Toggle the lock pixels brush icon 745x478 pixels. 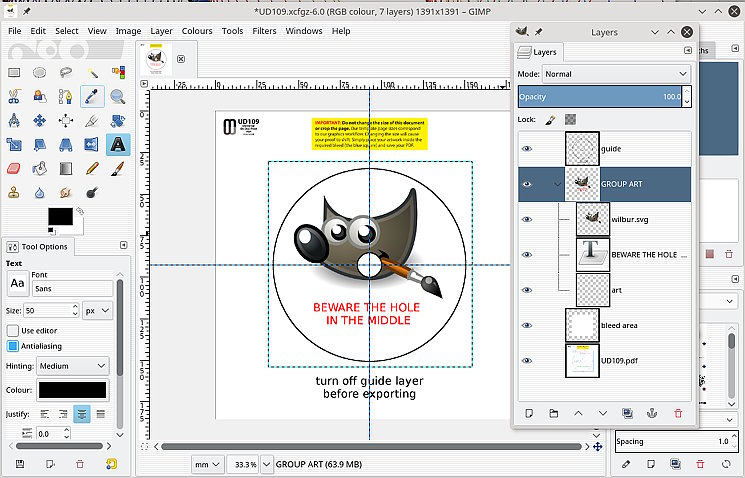tap(550, 120)
